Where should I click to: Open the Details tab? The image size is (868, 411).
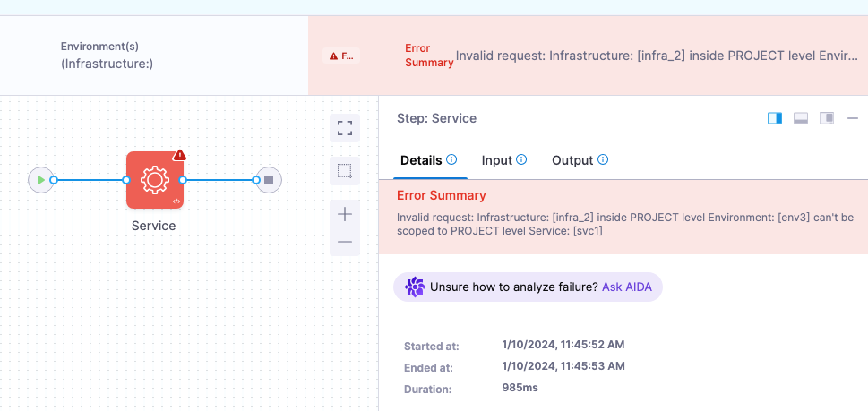pyautogui.click(x=421, y=160)
